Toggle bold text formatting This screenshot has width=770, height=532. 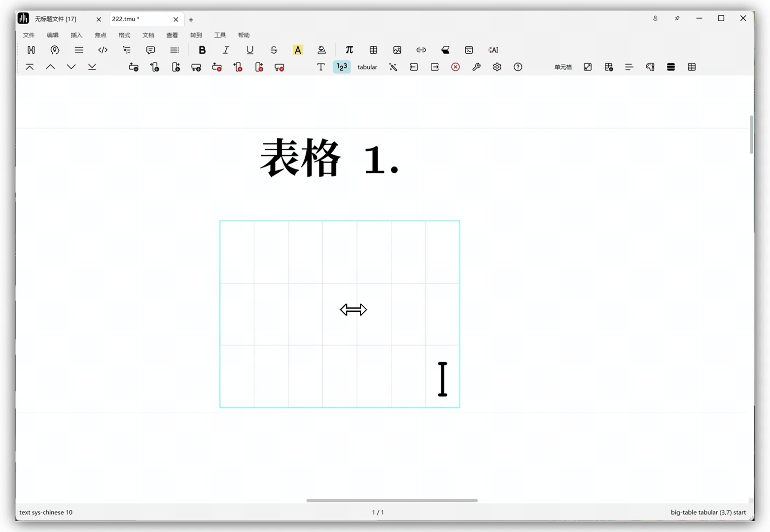point(202,50)
